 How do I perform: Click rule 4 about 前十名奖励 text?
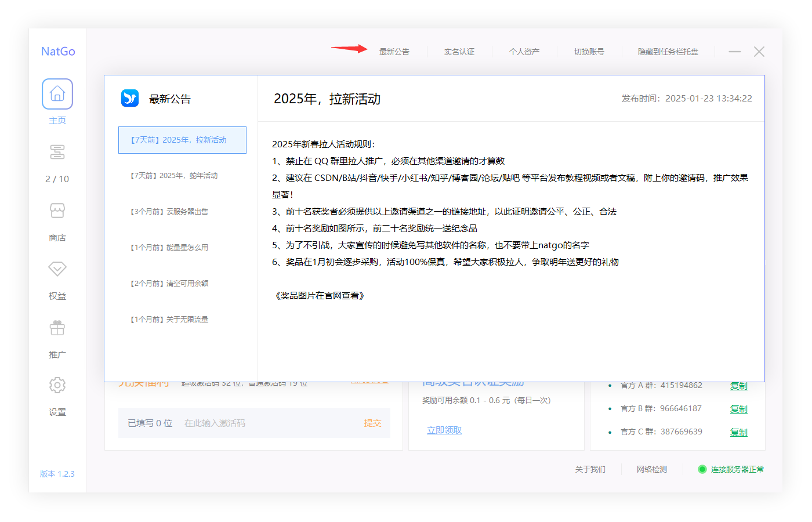pyautogui.click(x=375, y=229)
